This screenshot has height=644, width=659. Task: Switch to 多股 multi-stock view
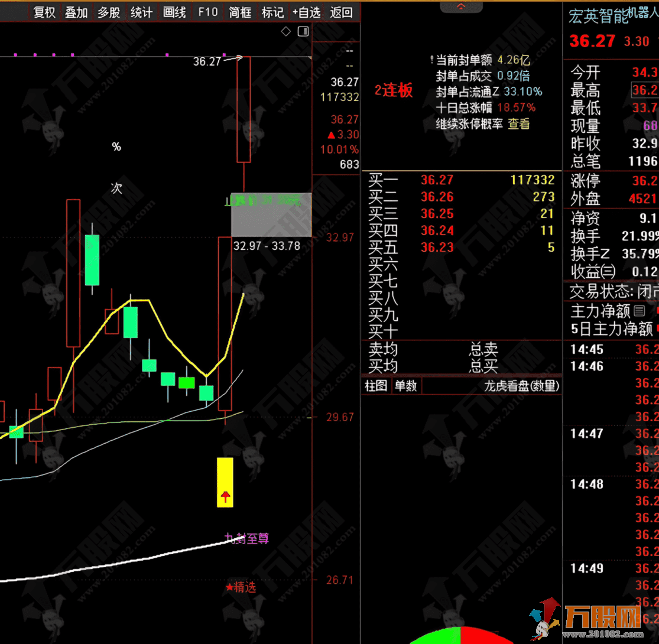pyautogui.click(x=108, y=12)
